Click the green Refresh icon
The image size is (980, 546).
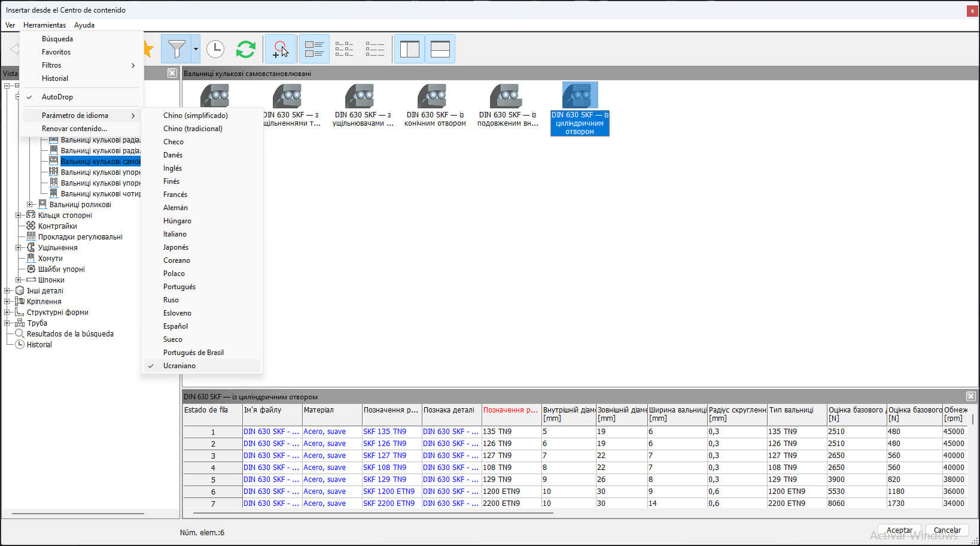click(246, 49)
